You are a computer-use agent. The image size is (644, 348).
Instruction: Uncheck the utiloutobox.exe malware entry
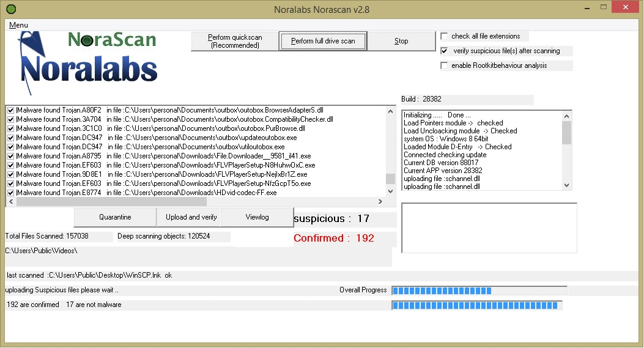pos(10,147)
